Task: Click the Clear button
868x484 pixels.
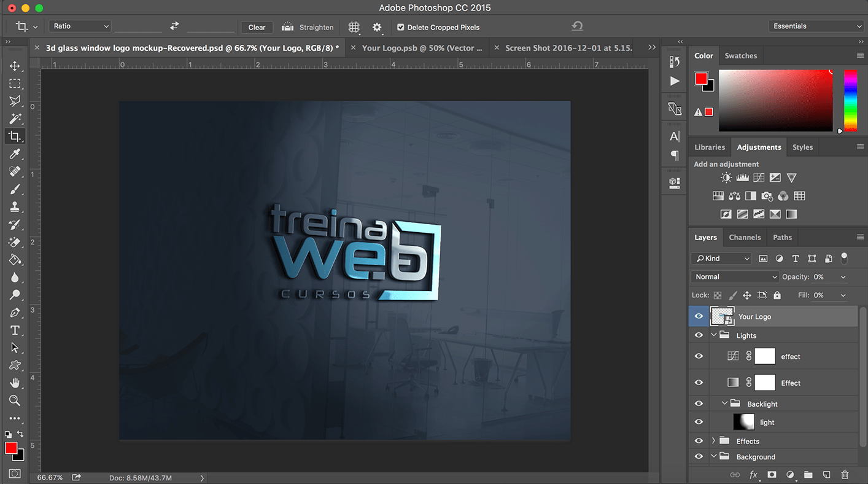Action: tap(257, 27)
